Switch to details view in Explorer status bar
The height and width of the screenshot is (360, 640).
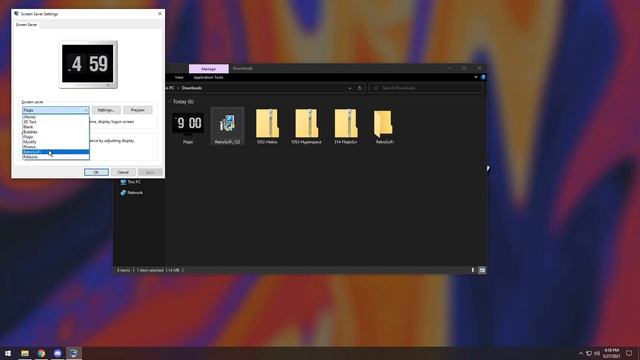pyautogui.click(x=473, y=270)
